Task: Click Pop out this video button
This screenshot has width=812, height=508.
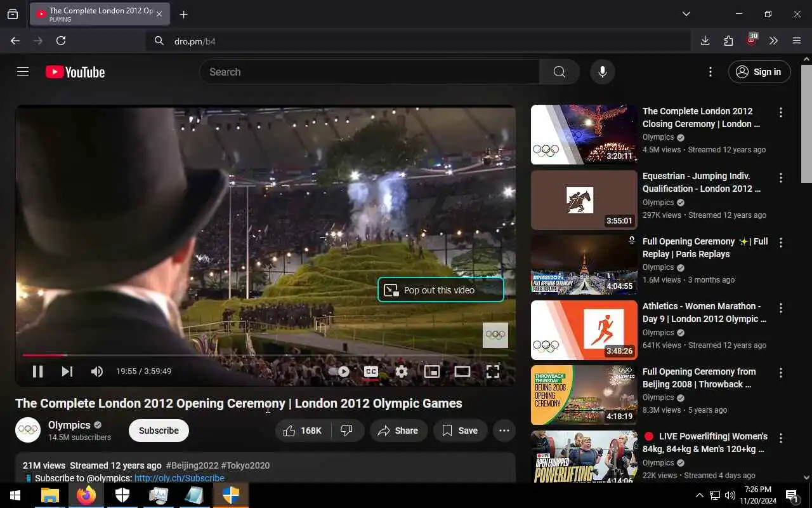Action: [x=441, y=290]
